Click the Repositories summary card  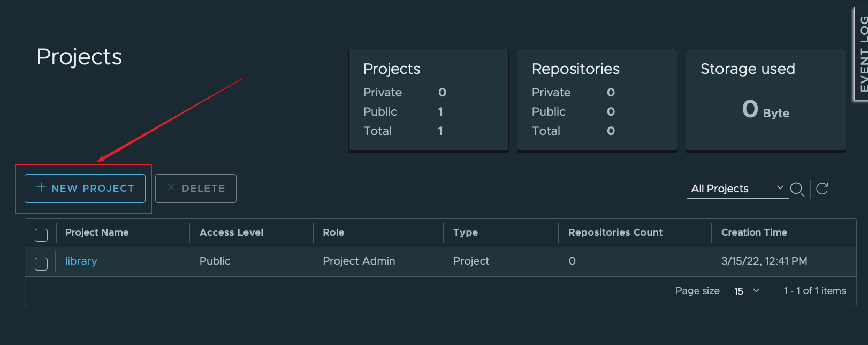click(597, 100)
